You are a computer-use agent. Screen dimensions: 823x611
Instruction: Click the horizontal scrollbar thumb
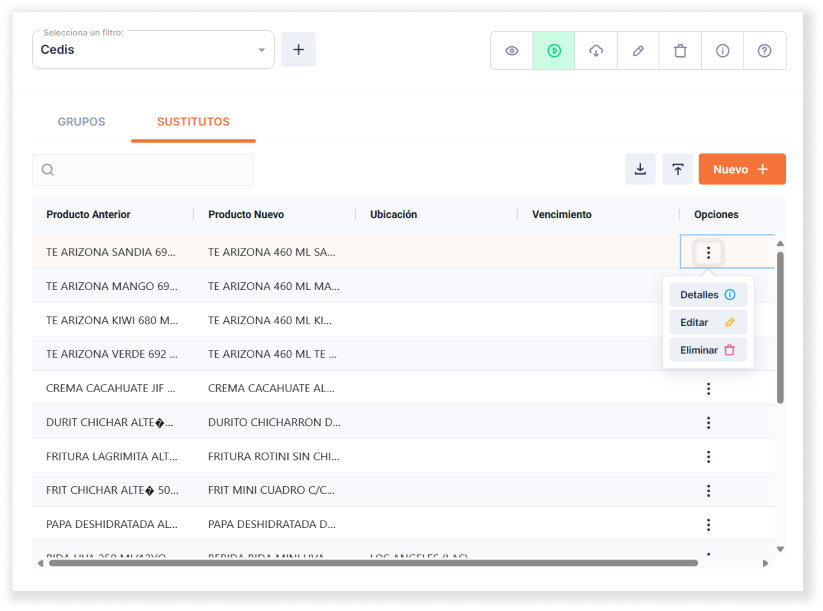pos(373,563)
